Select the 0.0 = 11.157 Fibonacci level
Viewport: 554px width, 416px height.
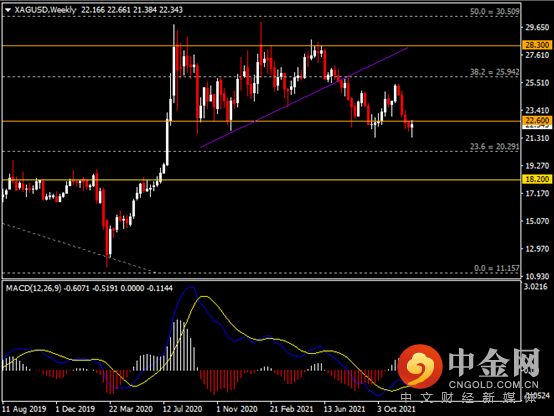[496, 268]
